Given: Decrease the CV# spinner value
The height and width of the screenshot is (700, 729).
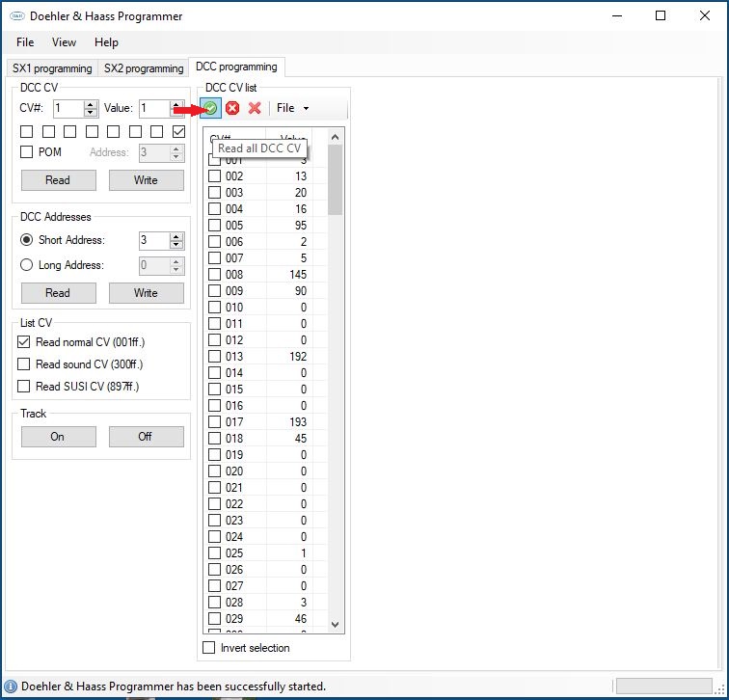Looking at the screenshot, I should point(91,113).
